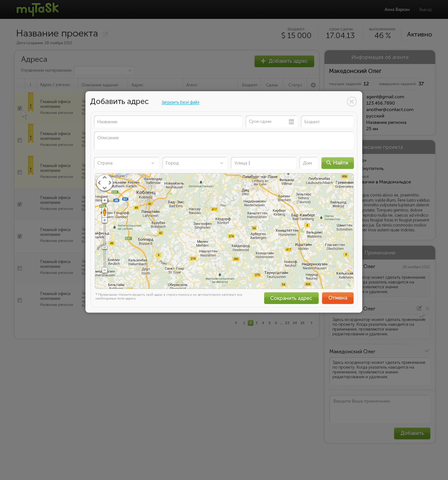Zoom out on the map
Image resolution: width=448 pixels, height=480 pixels.
[105, 270]
